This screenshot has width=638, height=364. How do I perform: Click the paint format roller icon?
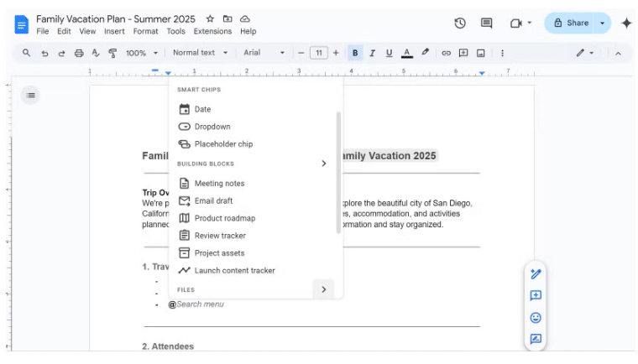point(112,53)
